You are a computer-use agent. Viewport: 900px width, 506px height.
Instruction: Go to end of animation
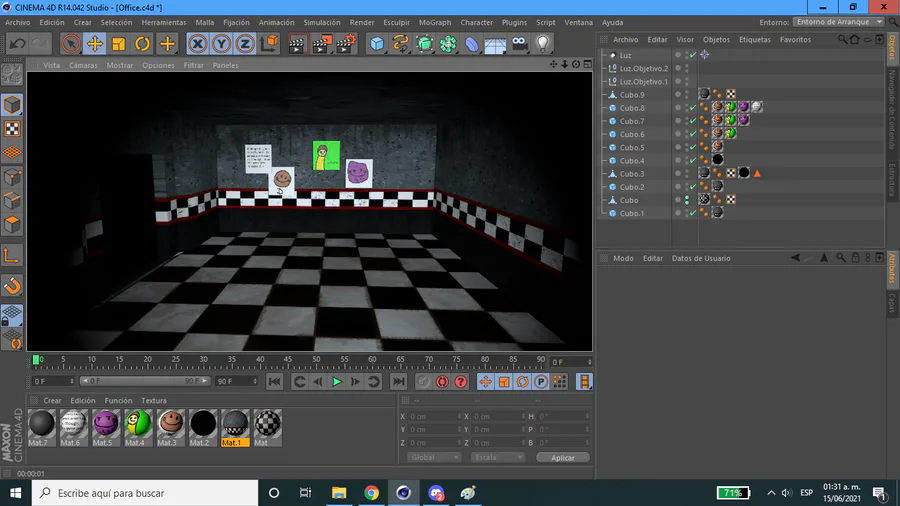pyautogui.click(x=398, y=382)
